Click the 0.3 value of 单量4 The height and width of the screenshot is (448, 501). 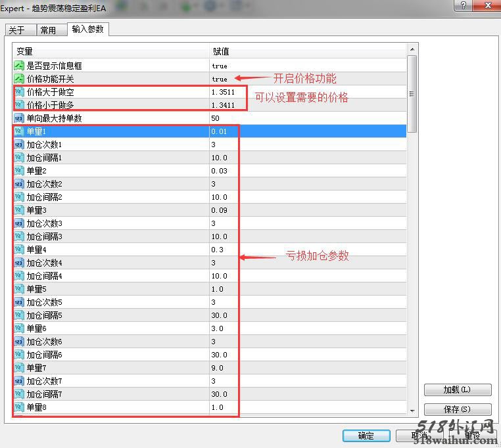pyautogui.click(x=217, y=250)
